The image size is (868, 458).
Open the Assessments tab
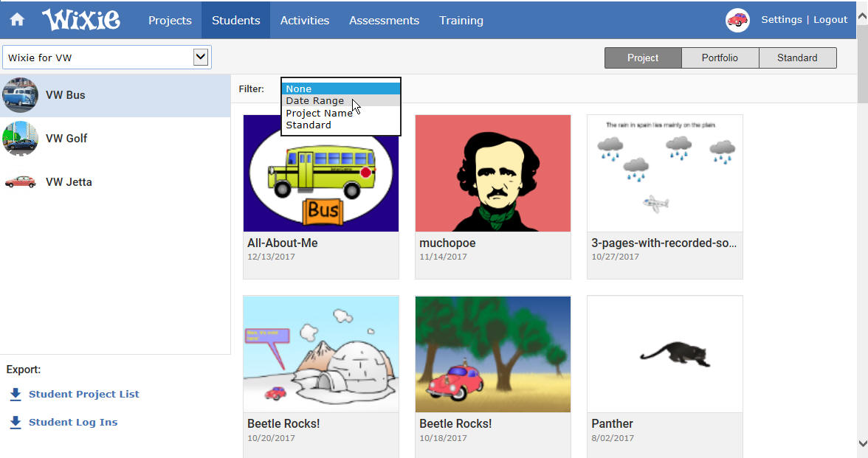click(384, 21)
